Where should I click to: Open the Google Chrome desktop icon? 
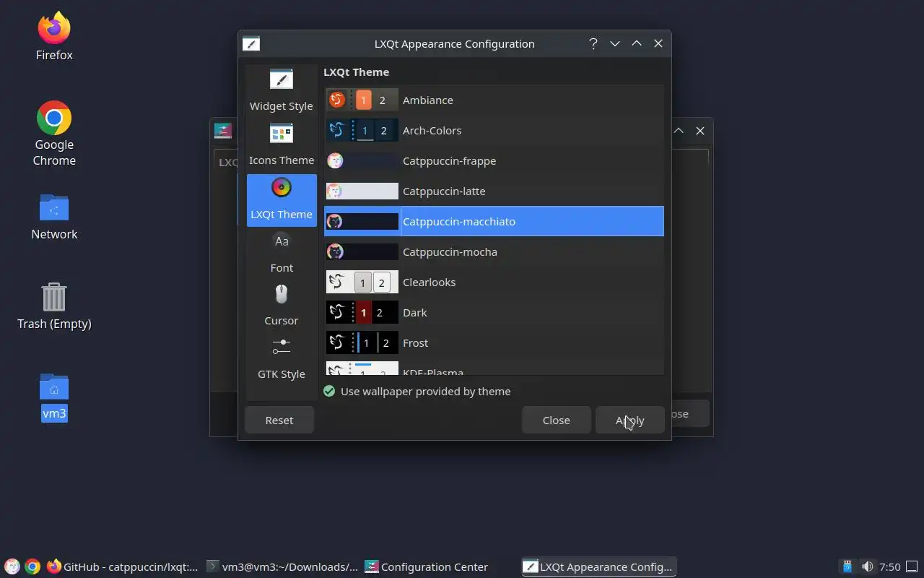click(x=54, y=134)
